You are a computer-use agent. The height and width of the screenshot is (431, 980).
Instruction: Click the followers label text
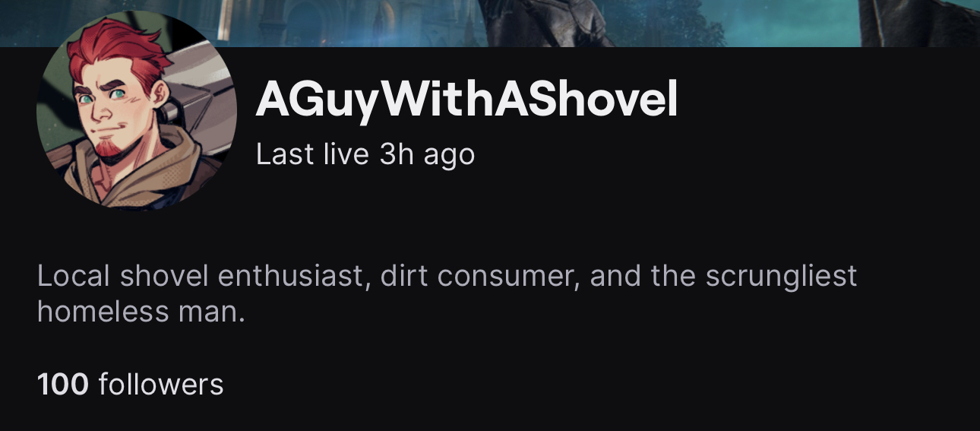pyautogui.click(x=161, y=384)
